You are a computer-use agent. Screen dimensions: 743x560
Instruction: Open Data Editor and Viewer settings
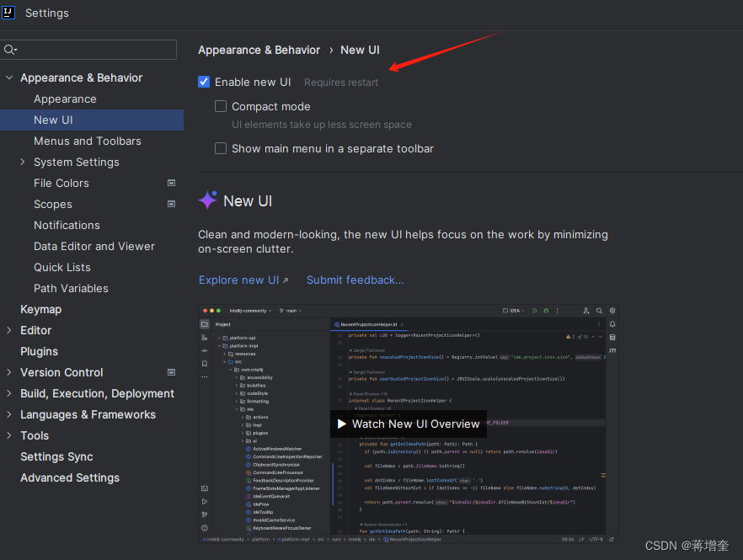[x=94, y=247]
